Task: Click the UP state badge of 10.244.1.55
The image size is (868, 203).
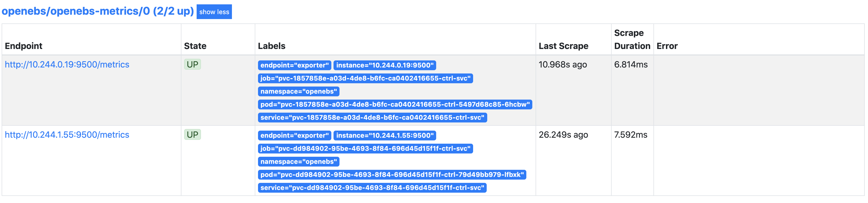Action: pos(192,135)
